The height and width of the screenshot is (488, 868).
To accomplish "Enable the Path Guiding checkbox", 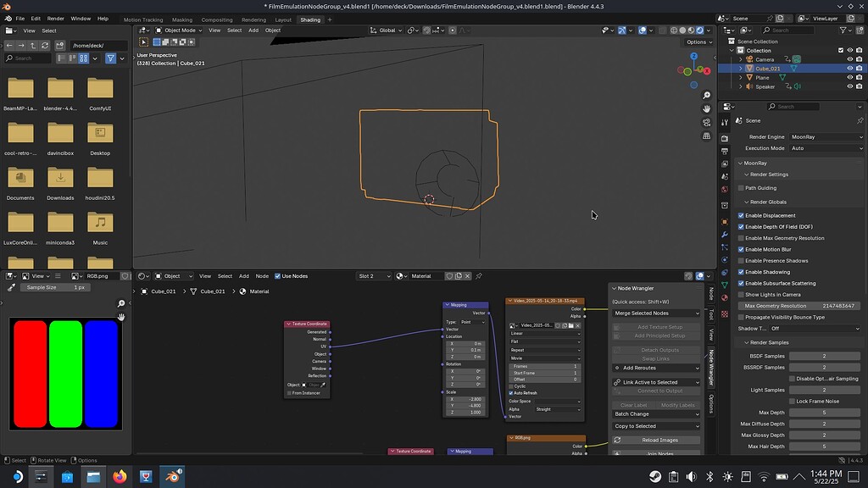I will (x=741, y=188).
